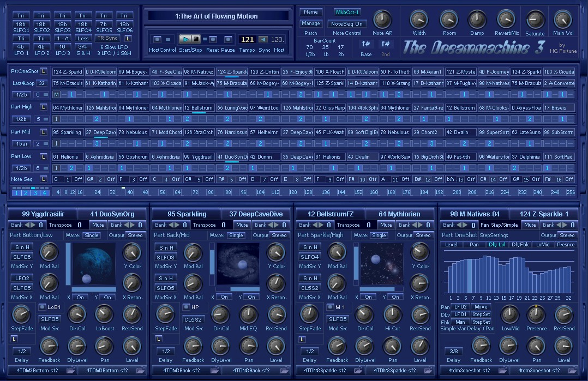Click the Main Vol knob
The width and height of the screenshot is (588, 381).
[562, 20]
